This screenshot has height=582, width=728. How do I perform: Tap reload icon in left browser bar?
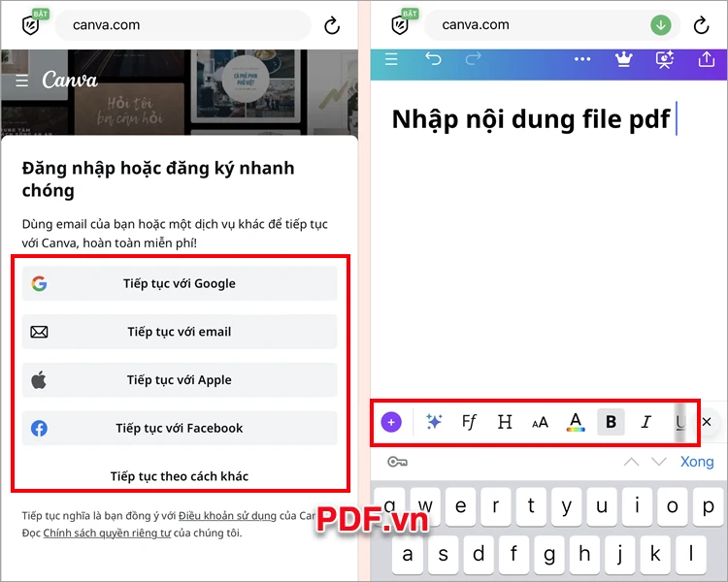click(x=332, y=25)
